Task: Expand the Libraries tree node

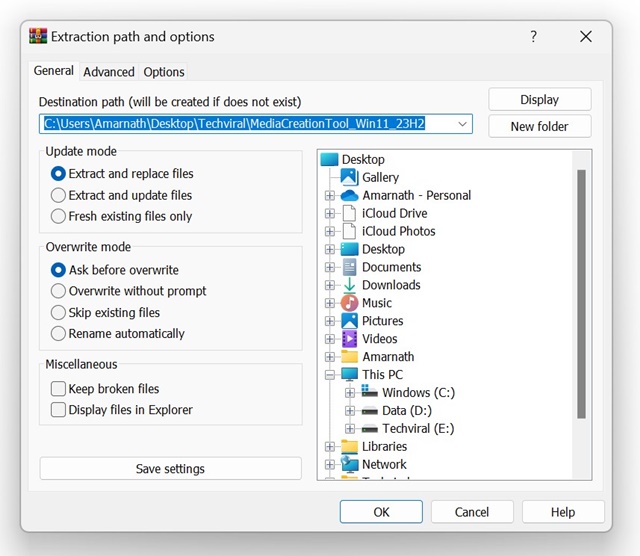Action: (330, 447)
